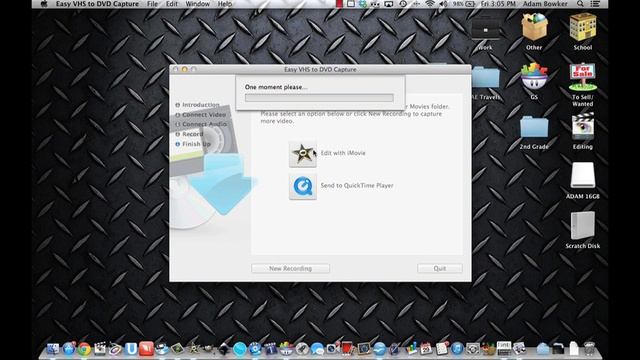The width and height of the screenshot is (640, 360).
Task: Select the Other box folder icon
Action: (534, 31)
